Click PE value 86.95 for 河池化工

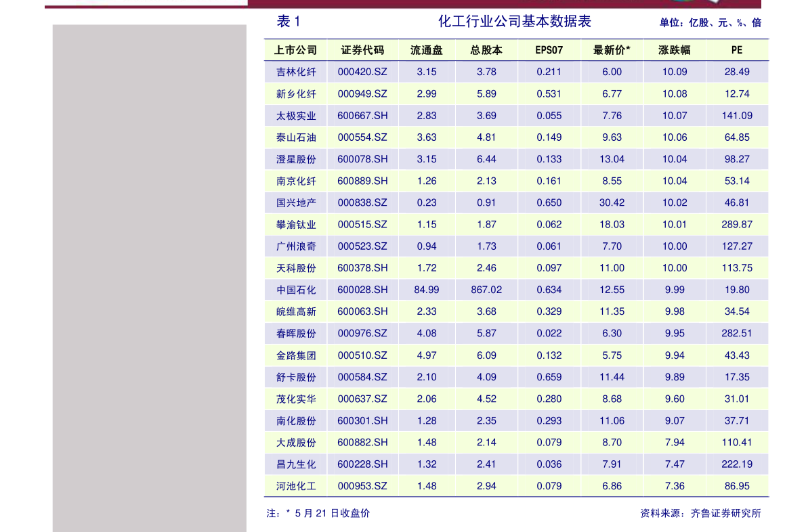pos(737,486)
